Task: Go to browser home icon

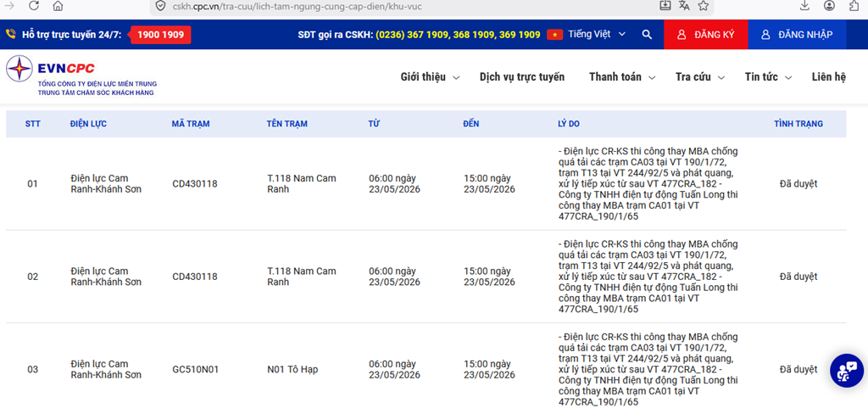Action: [x=58, y=6]
